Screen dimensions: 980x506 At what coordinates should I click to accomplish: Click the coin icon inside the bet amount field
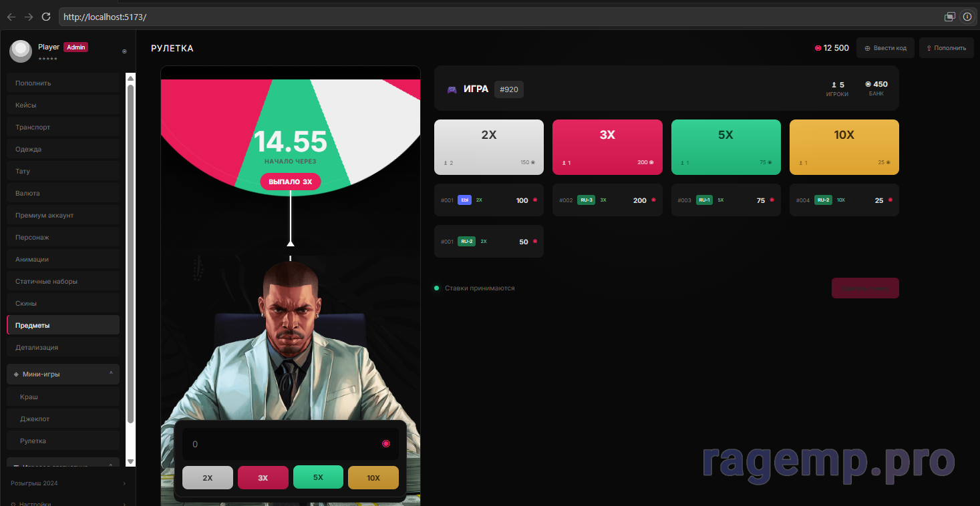point(385,444)
